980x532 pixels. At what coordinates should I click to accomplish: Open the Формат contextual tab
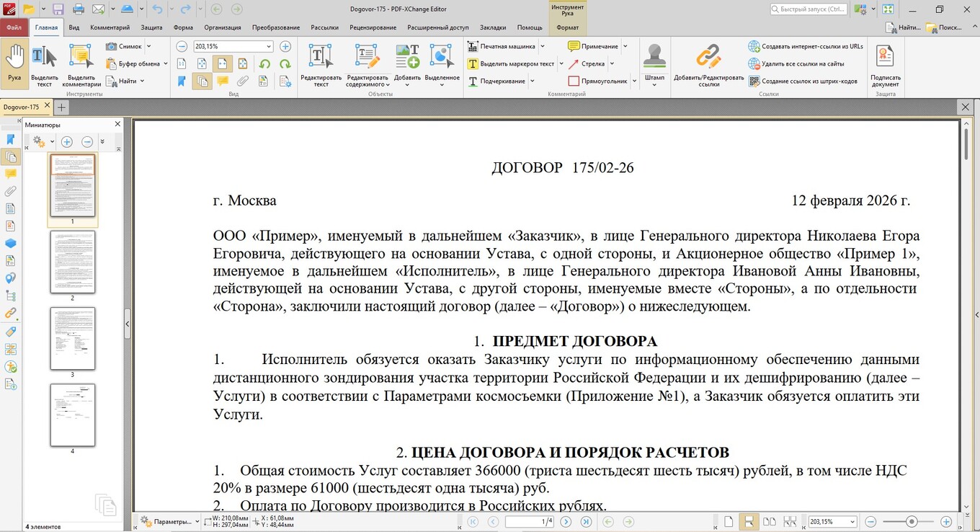pos(568,27)
